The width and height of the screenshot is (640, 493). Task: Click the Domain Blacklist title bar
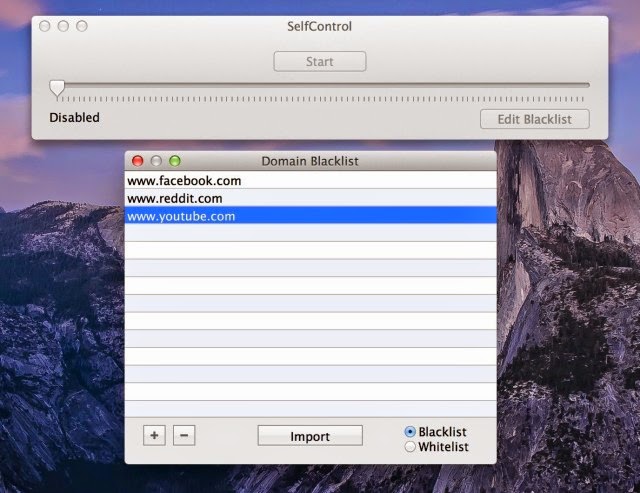311,161
